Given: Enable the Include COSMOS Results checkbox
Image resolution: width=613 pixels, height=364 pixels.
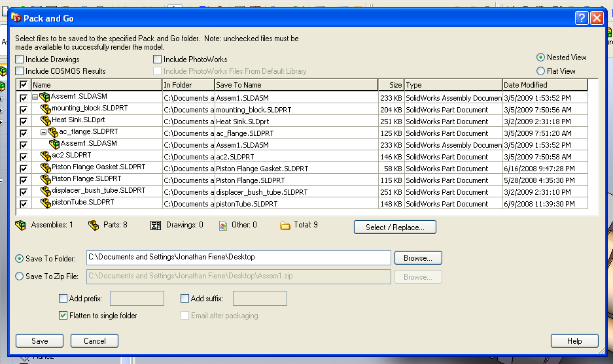Looking at the screenshot, I should click(x=19, y=71).
